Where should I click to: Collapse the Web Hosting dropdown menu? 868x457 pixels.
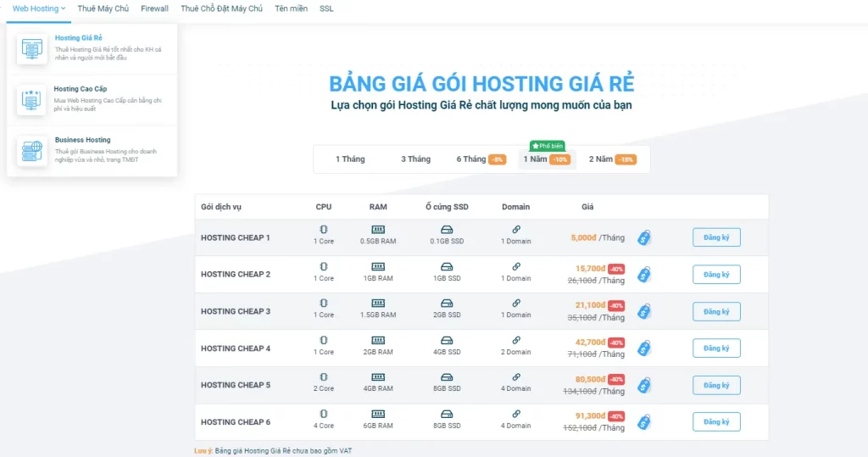tap(39, 8)
